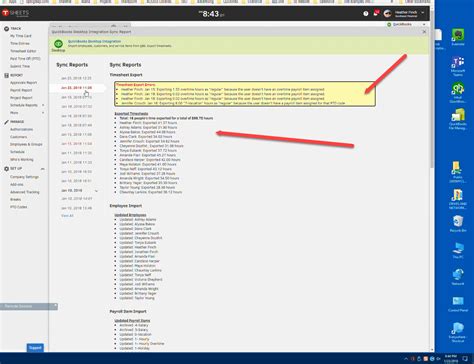Click the green QuickBooks Desktop icon in banner
This screenshot has width=474, height=364.
point(58,44)
